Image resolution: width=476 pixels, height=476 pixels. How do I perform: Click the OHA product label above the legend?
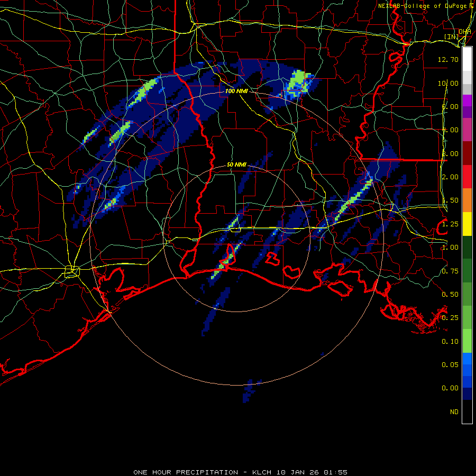click(x=465, y=32)
